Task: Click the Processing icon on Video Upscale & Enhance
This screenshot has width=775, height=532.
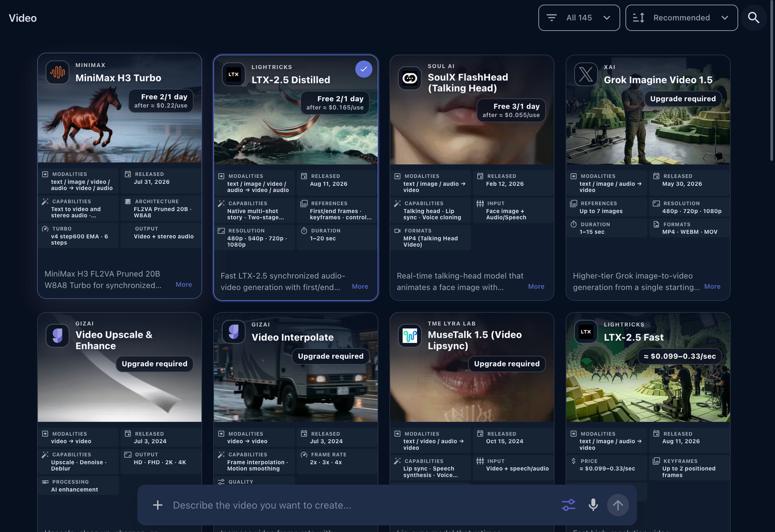Action: tap(45, 482)
